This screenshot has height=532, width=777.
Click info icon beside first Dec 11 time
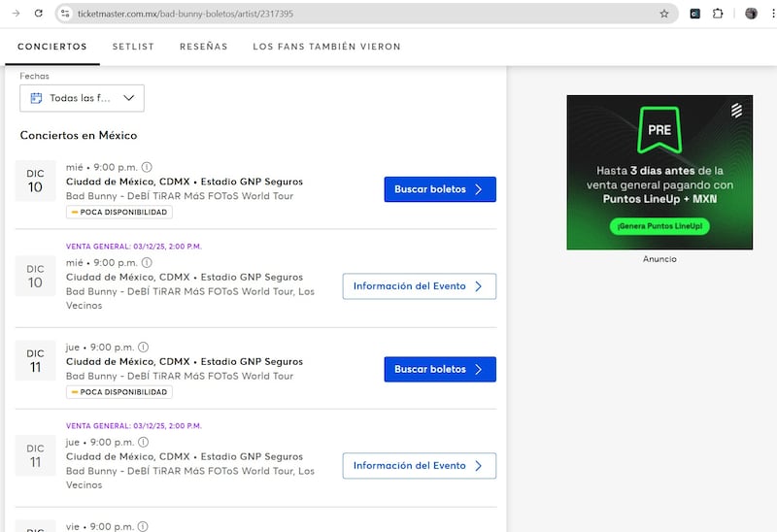(x=143, y=348)
